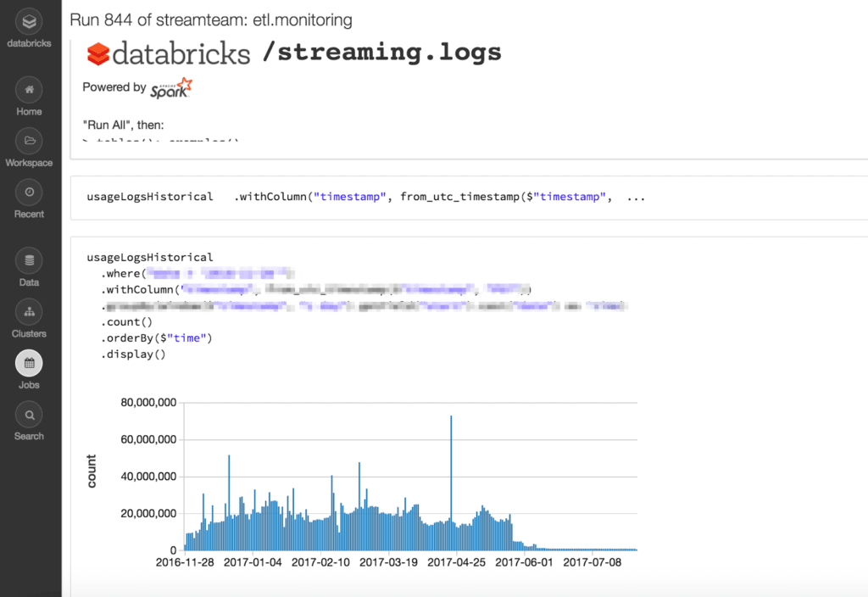Image resolution: width=868 pixels, height=597 pixels.
Task: Open the Workspace browser
Action: (x=29, y=141)
